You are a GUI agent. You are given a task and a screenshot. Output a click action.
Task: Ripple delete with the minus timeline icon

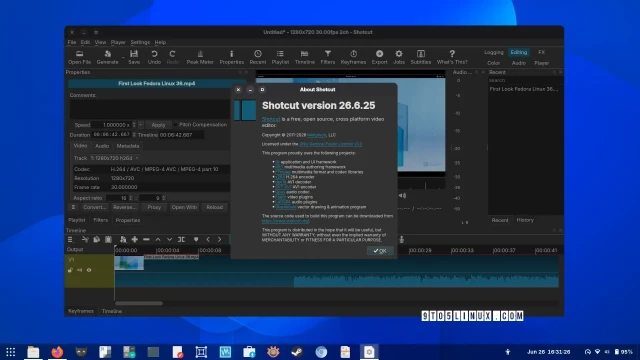[x=146, y=240]
